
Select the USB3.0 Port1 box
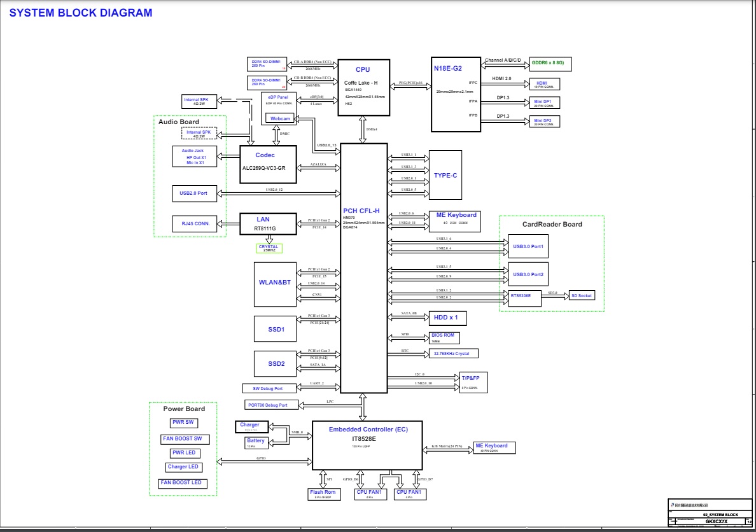[528, 246]
